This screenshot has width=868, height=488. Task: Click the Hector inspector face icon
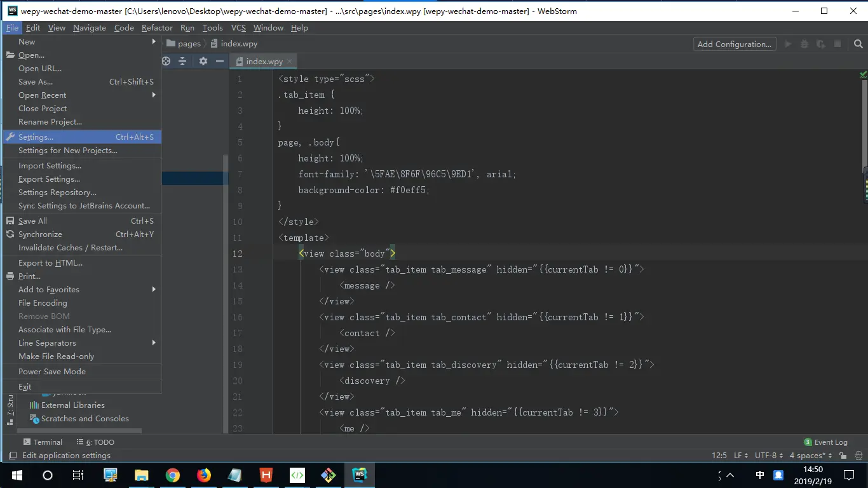click(x=857, y=456)
